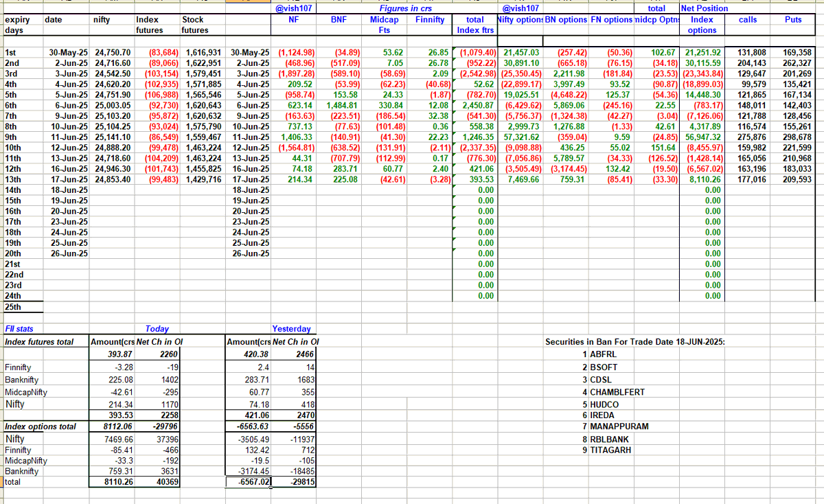Click the '25th' expiry day row label
The image size is (824, 504).
point(12,306)
